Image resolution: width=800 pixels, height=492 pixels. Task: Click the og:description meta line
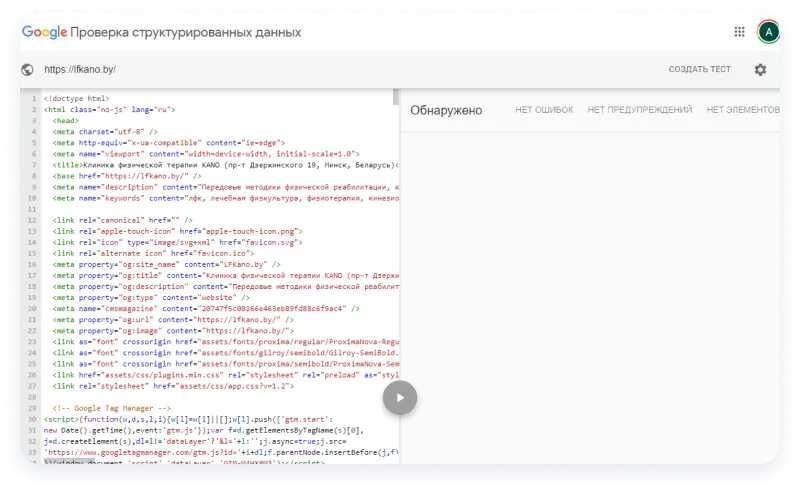226,286
